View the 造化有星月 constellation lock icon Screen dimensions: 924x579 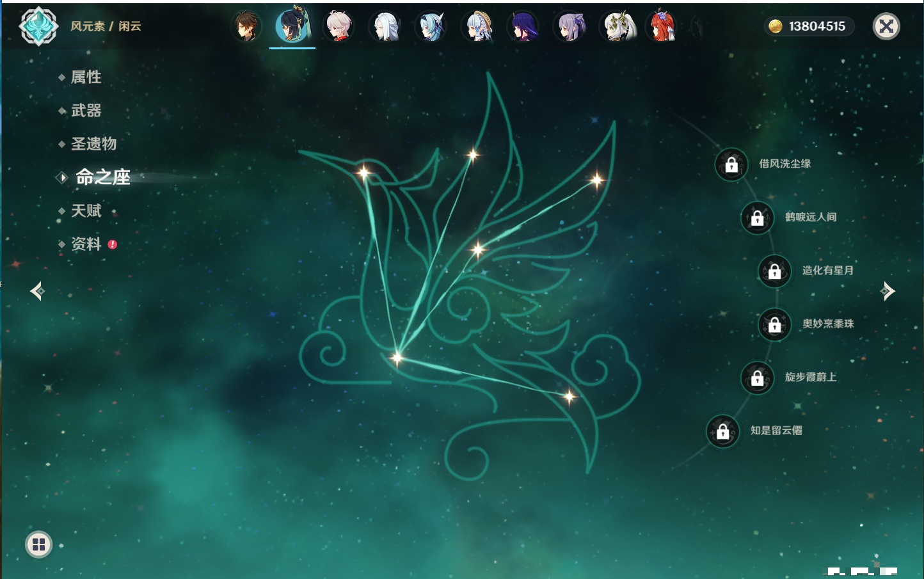774,271
